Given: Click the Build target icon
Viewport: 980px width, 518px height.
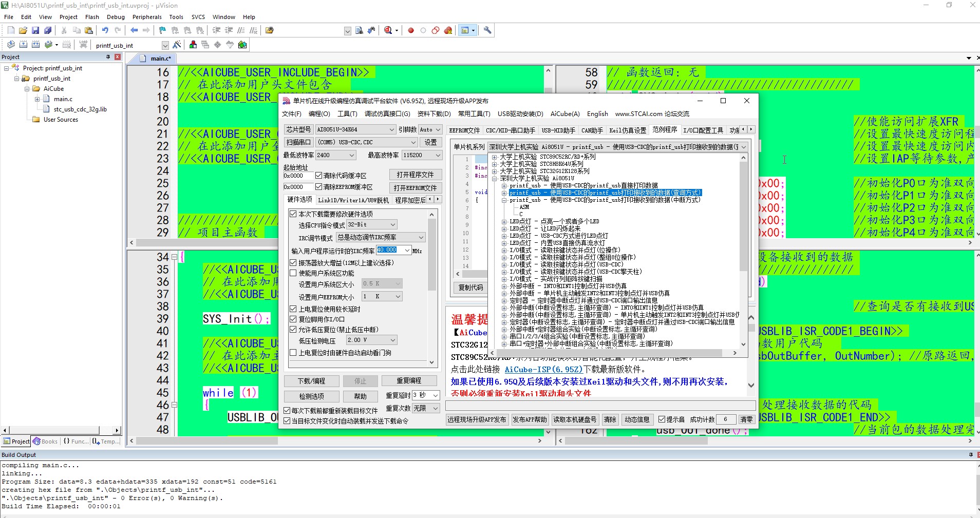Looking at the screenshot, I should pos(23,45).
